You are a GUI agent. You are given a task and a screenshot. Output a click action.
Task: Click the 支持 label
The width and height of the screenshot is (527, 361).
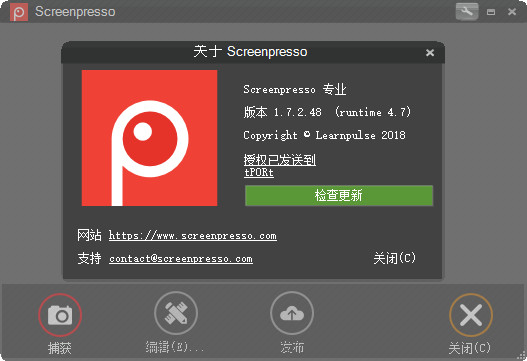click(x=89, y=258)
